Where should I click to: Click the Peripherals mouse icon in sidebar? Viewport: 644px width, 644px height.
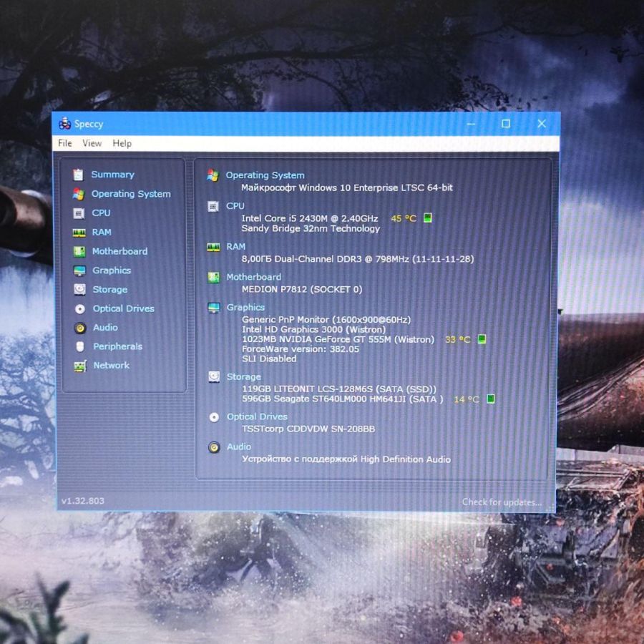tap(80, 346)
